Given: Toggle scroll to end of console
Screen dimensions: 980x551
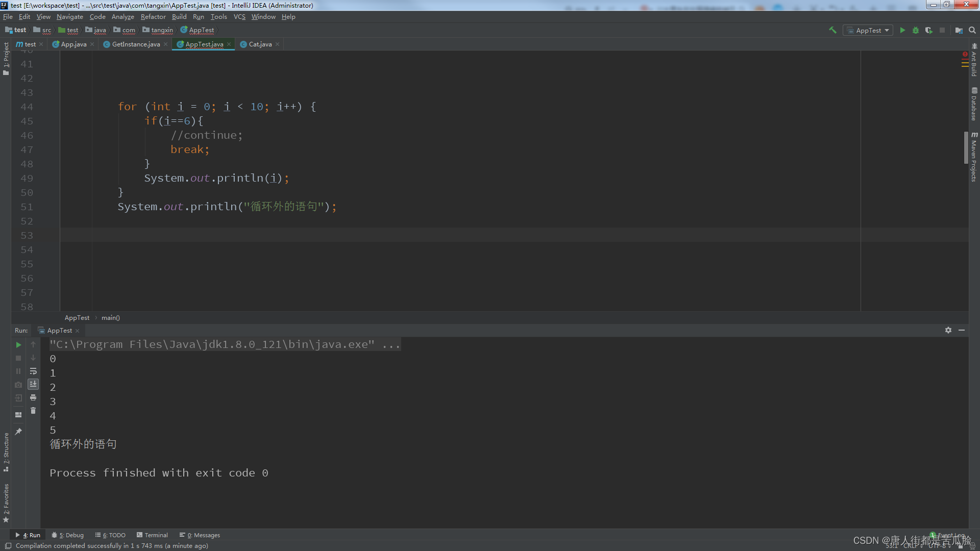Looking at the screenshot, I should coord(33,384).
